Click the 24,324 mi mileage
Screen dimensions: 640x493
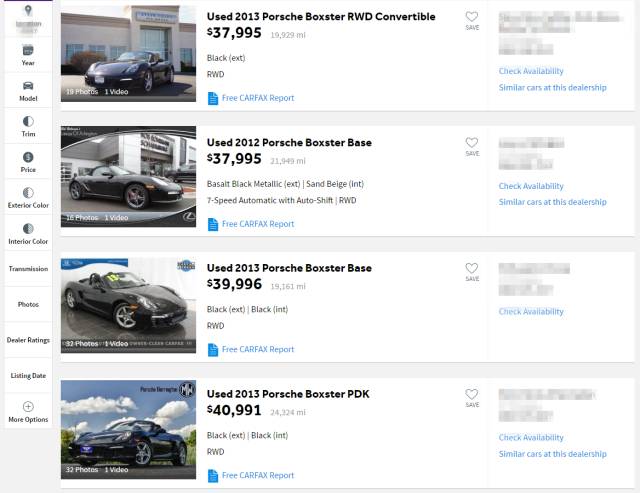click(x=288, y=413)
